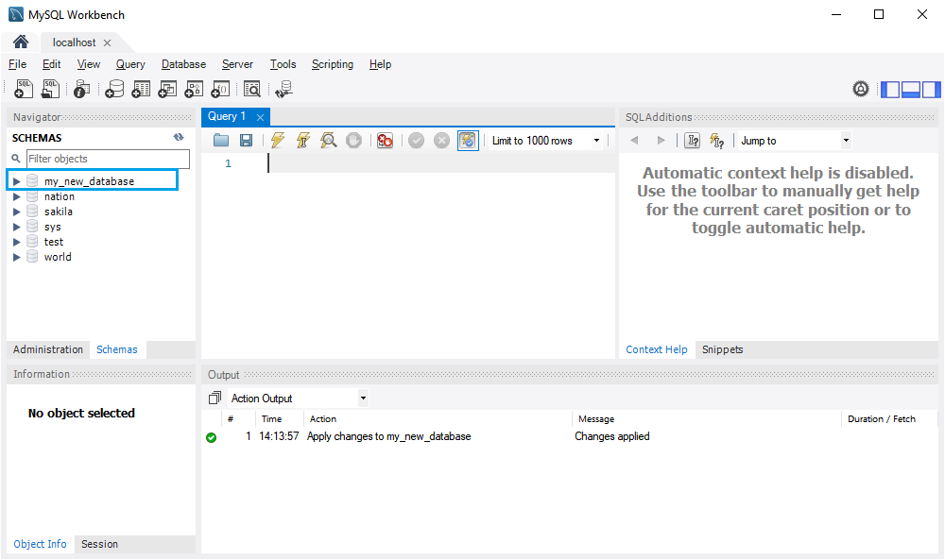
Task: Select the Create New Stored Procedure icon
Action: tap(194, 89)
